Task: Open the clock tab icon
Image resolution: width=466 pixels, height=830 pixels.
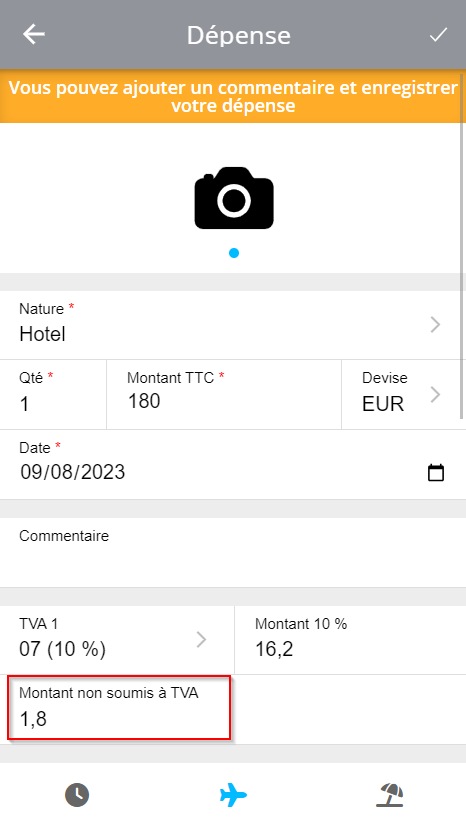Action: click(77, 795)
